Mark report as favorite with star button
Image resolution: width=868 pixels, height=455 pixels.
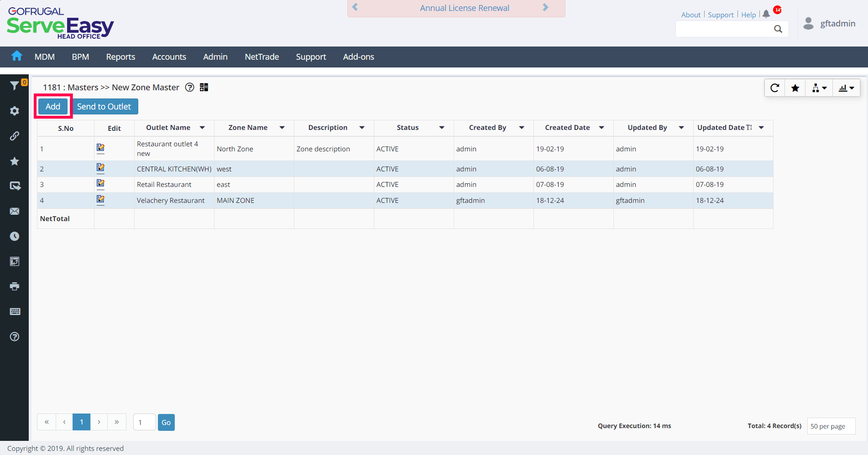[x=795, y=88]
